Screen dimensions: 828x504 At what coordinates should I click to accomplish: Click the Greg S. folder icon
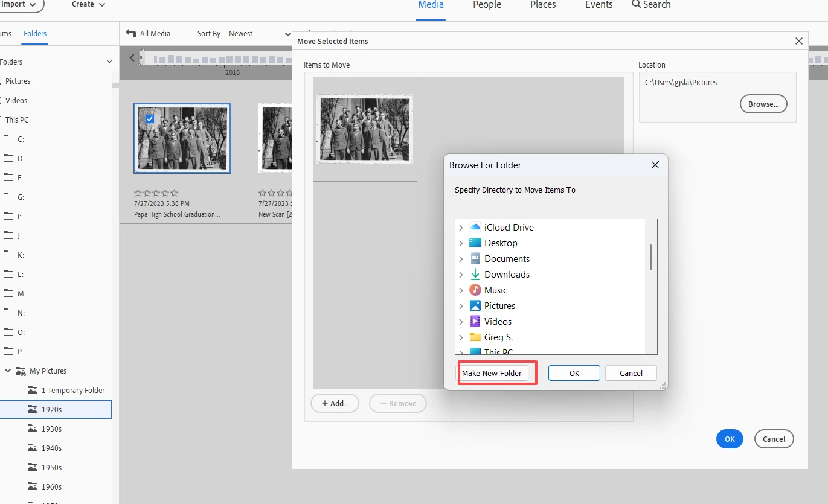click(x=475, y=337)
